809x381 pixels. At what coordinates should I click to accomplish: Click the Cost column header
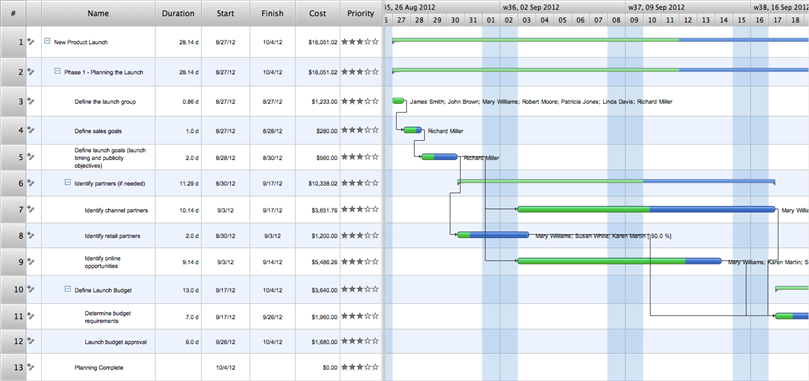click(318, 14)
